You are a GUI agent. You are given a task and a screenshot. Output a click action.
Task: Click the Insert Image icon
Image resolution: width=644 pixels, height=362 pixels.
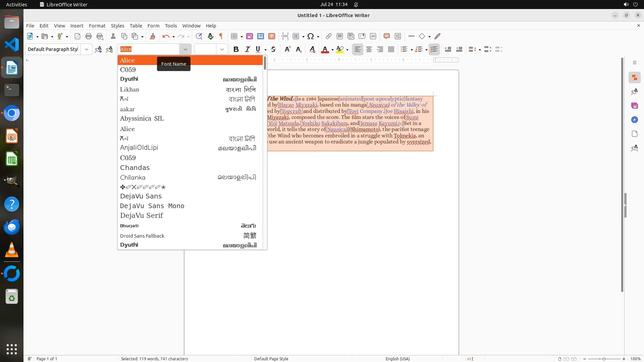(x=249, y=36)
